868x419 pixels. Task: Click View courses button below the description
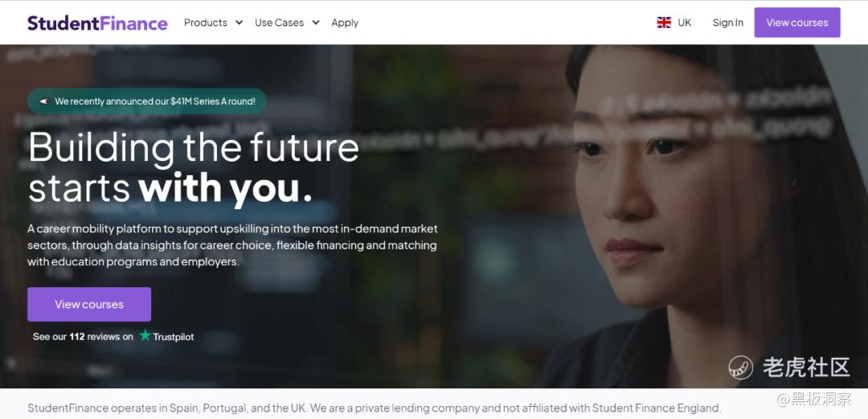(89, 304)
